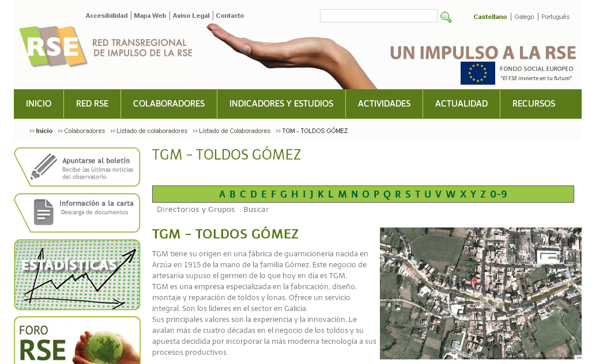Filter collaborators by letter L

pyautogui.click(x=330, y=195)
